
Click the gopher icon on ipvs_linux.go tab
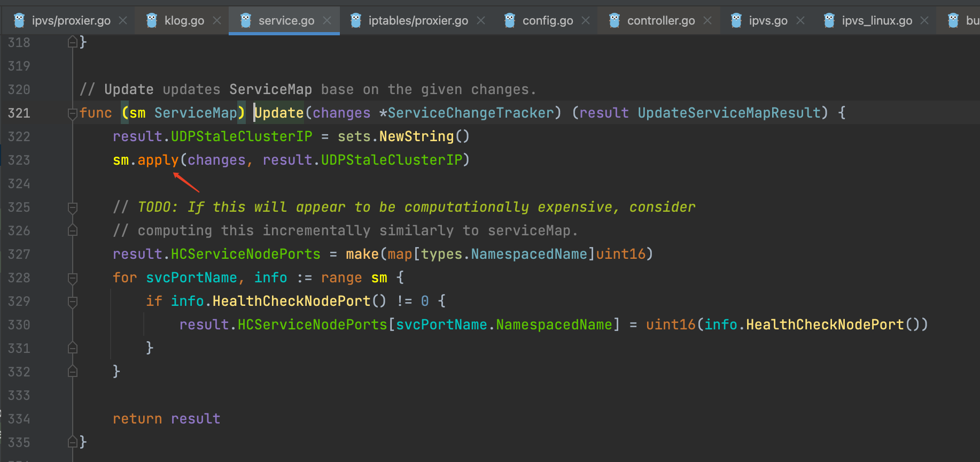pyautogui.click(x=829, y=20)
